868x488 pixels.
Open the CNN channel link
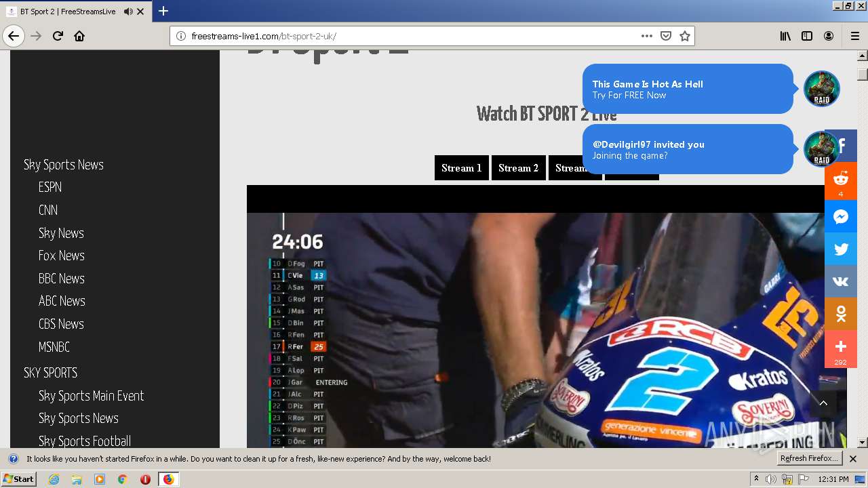pos(48,210)
